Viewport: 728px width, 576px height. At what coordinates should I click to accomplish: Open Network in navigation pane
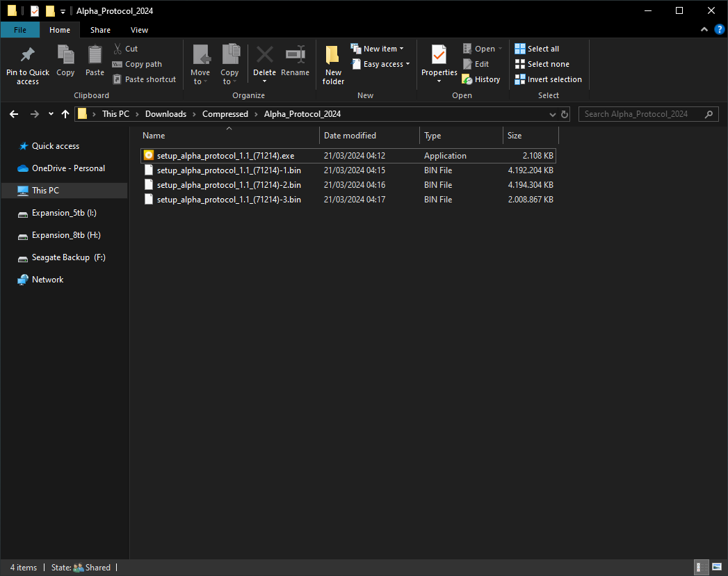pos(47,280)
